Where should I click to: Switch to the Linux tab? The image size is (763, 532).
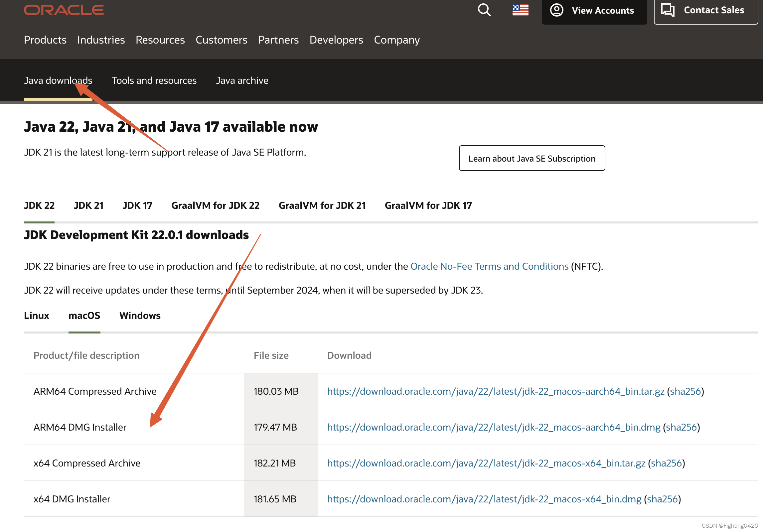click(x=37, y=316)
